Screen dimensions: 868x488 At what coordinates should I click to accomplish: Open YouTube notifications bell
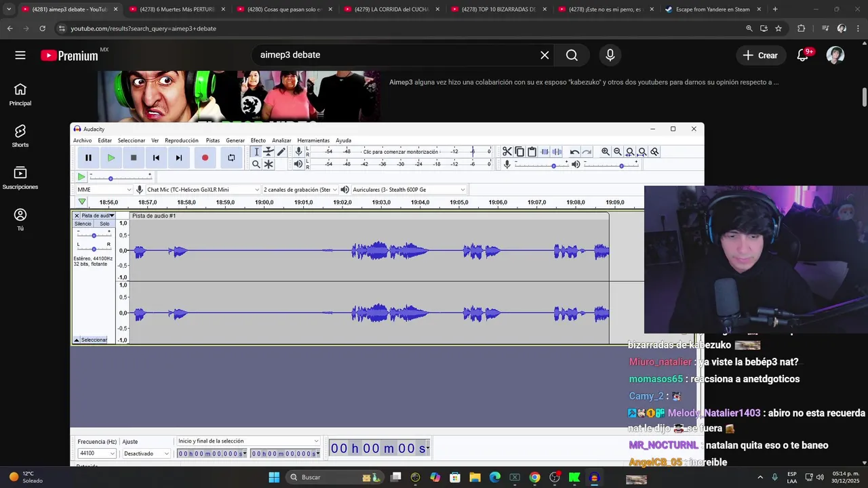802,56
